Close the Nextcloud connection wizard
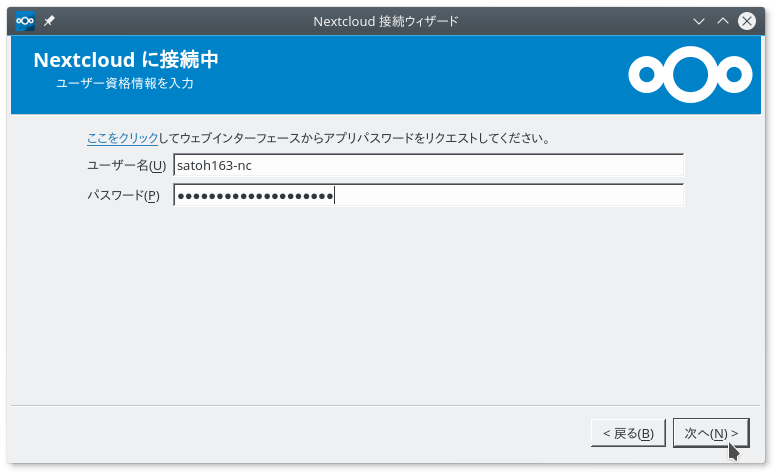The height and width of the screenshot is (476, 778). click(x=747, y=21)
